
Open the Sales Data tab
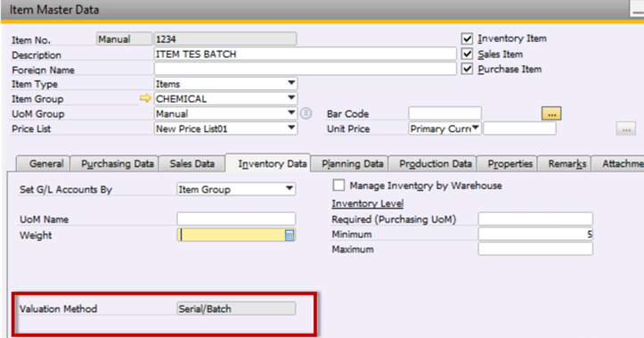(192, 164)
